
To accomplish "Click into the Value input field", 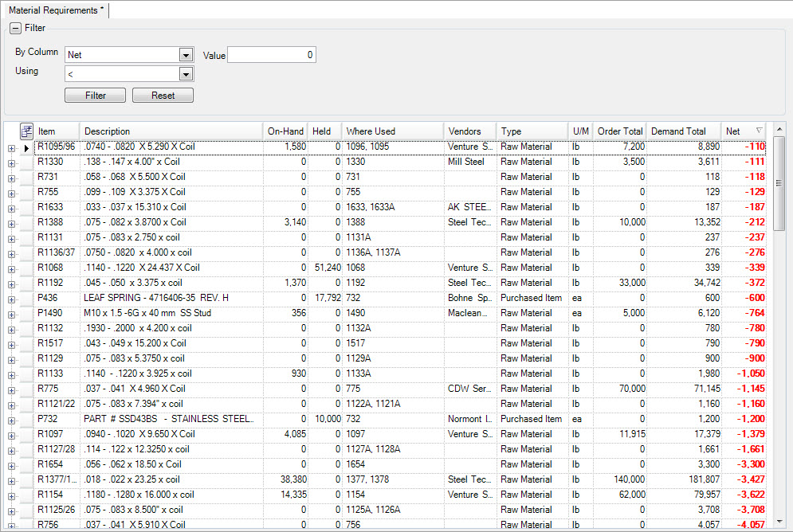I will pyautogui.click(x=272, y=55).
